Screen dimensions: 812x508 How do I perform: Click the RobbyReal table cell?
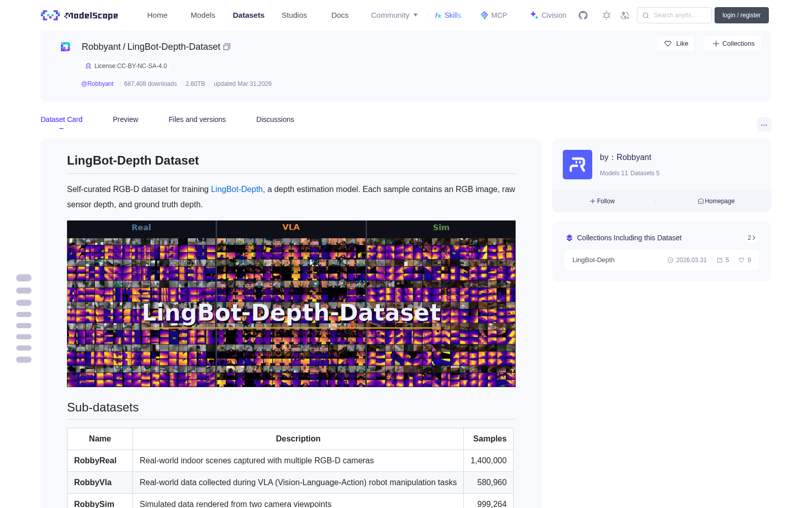[100, 461]
